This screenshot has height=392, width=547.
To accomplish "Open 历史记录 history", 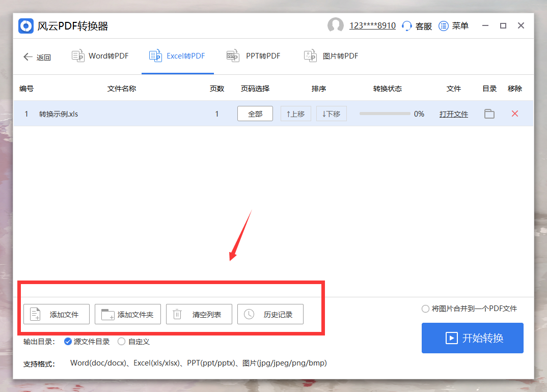I will [x=270, y=314].
